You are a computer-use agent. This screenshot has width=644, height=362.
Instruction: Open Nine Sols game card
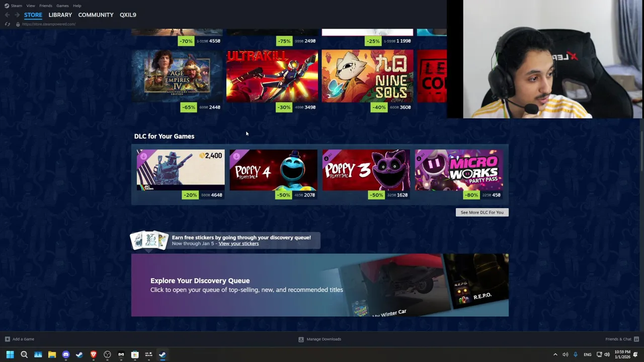pos(367,76)
